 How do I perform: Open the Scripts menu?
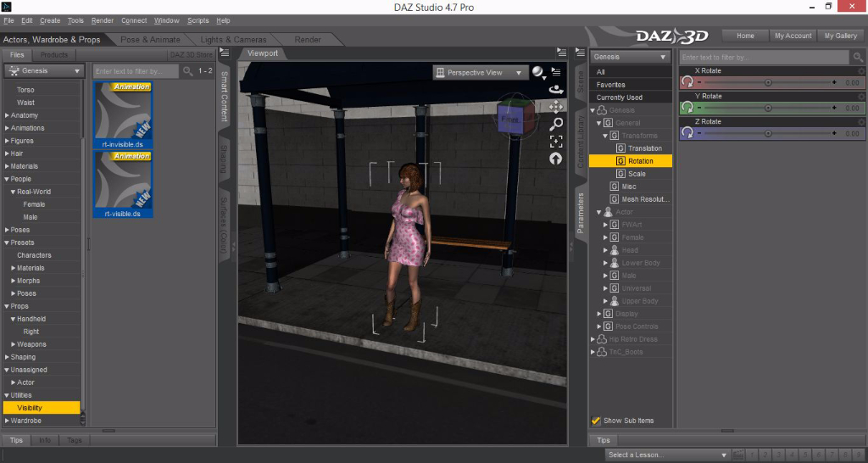pyautogui.click(x=198, y=20)
